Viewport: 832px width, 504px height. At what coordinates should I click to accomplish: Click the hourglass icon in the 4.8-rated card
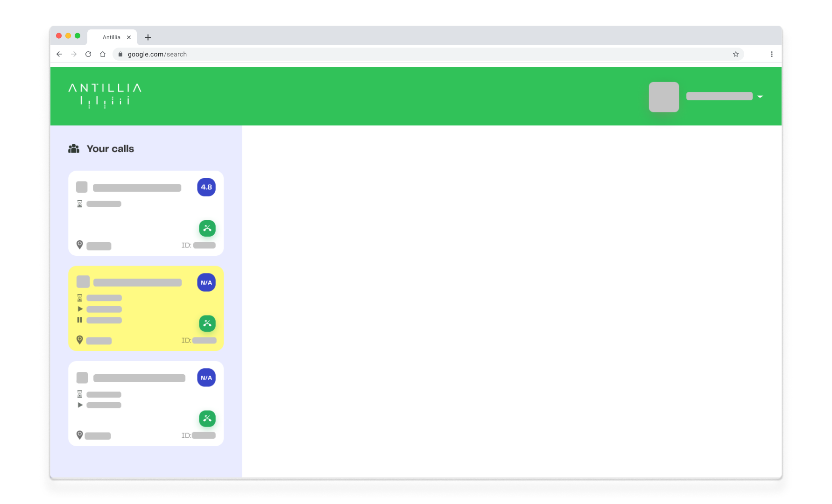[80, 204]
